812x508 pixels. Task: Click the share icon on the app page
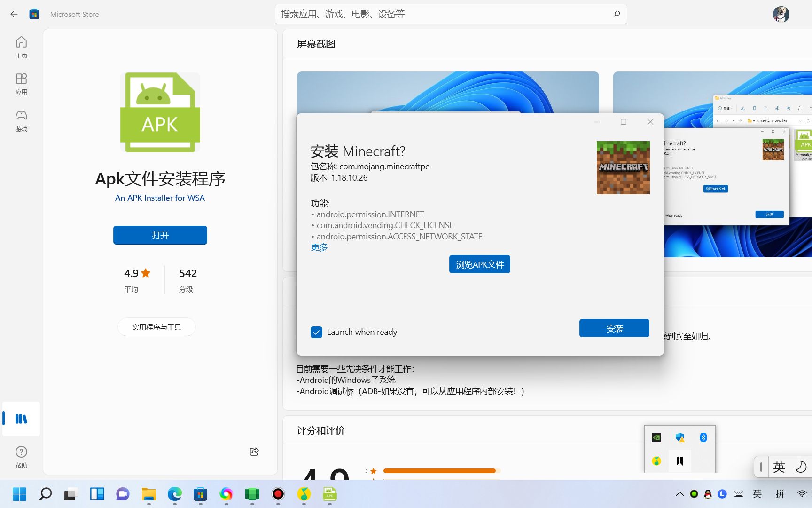coord(254,452)
